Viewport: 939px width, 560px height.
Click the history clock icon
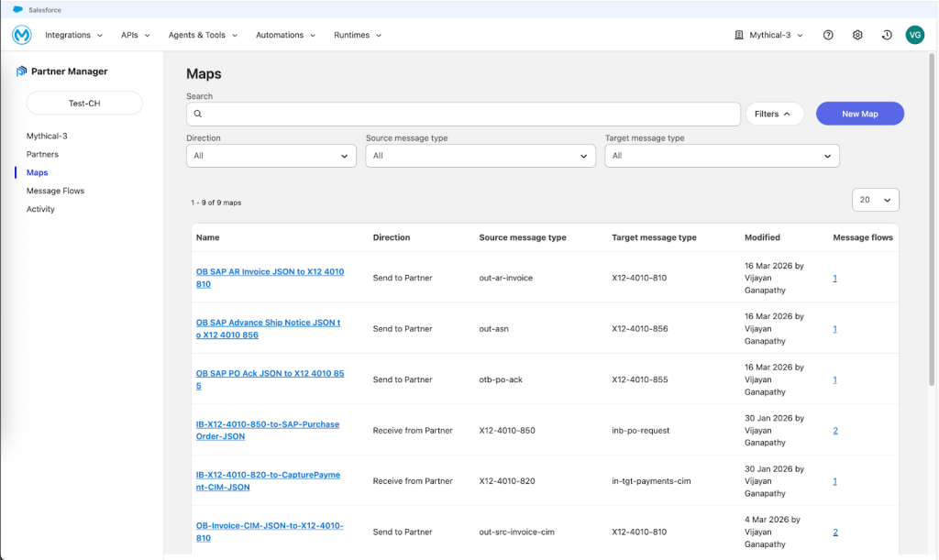(887, 35)
